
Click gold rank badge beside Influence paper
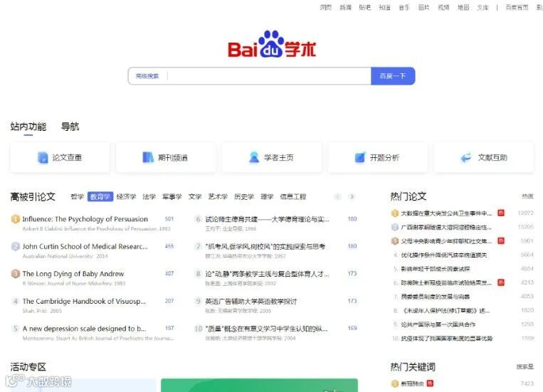point(15,219)
